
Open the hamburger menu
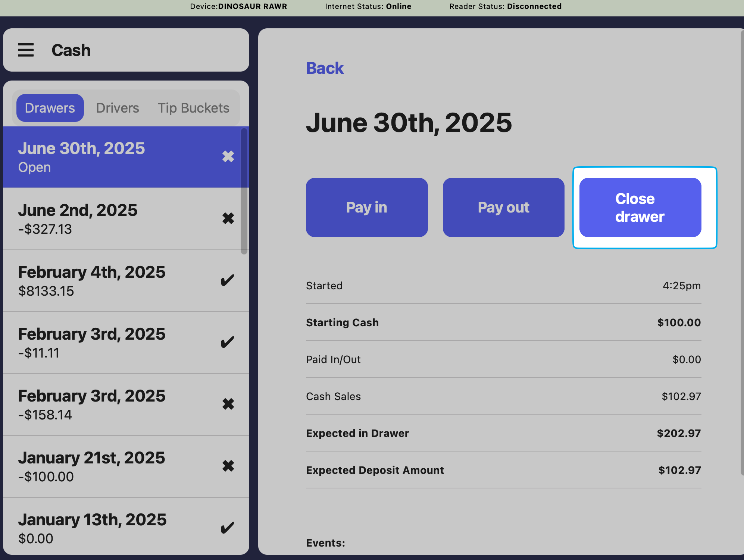click(x=26, y=50)
